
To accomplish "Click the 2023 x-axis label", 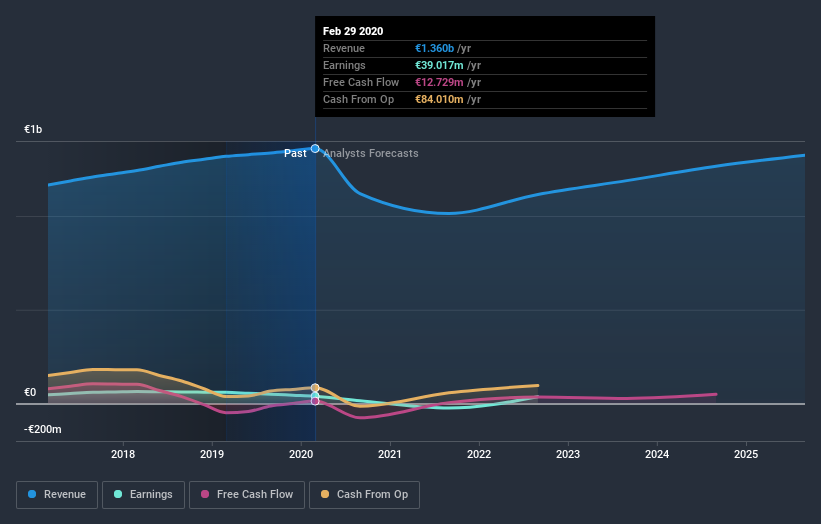I will [x=568, y=454].
